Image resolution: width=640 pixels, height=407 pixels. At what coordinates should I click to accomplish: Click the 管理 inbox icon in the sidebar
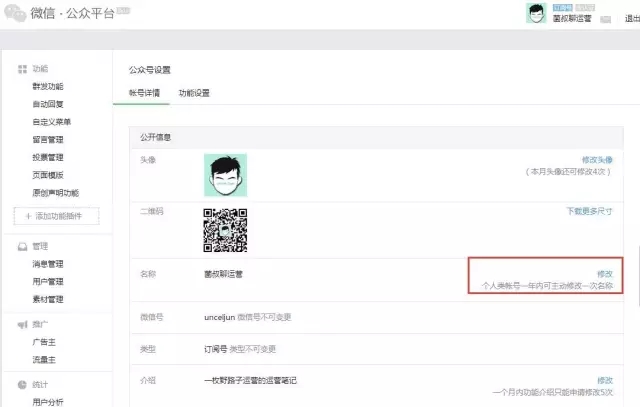pos(22,247)
